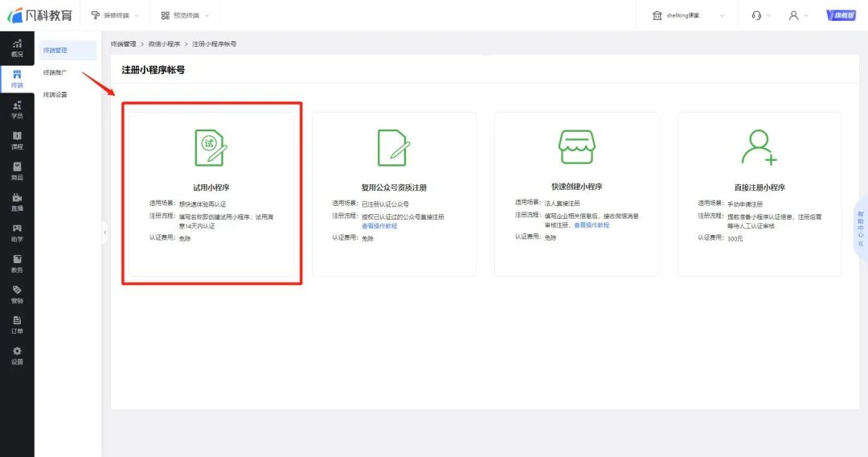Click the 微信小程序 breadcrumb link

[x=164, y=43]
